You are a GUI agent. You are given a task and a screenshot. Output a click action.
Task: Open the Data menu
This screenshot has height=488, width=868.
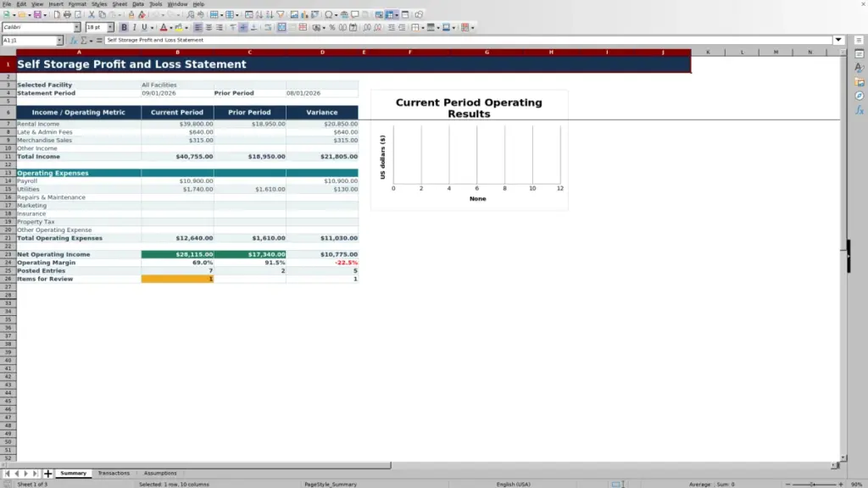pyautogui.click(x=138, y=4)
